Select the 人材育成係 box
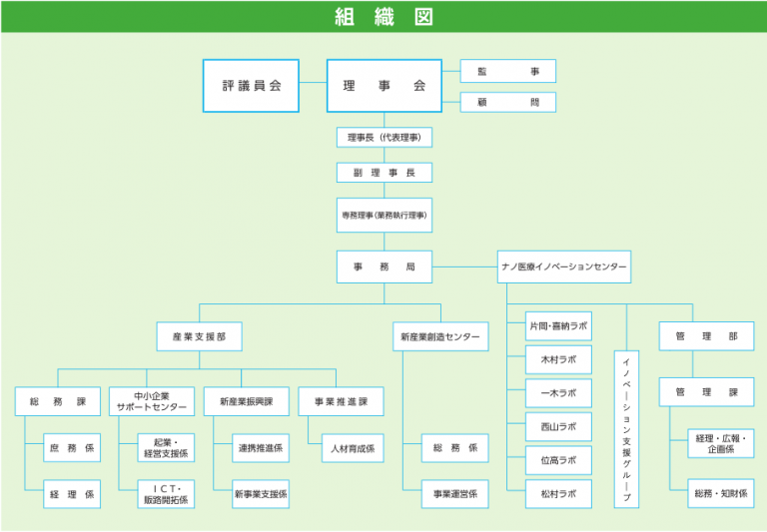Viewport: 767px width, 532px height. (353, 448)
